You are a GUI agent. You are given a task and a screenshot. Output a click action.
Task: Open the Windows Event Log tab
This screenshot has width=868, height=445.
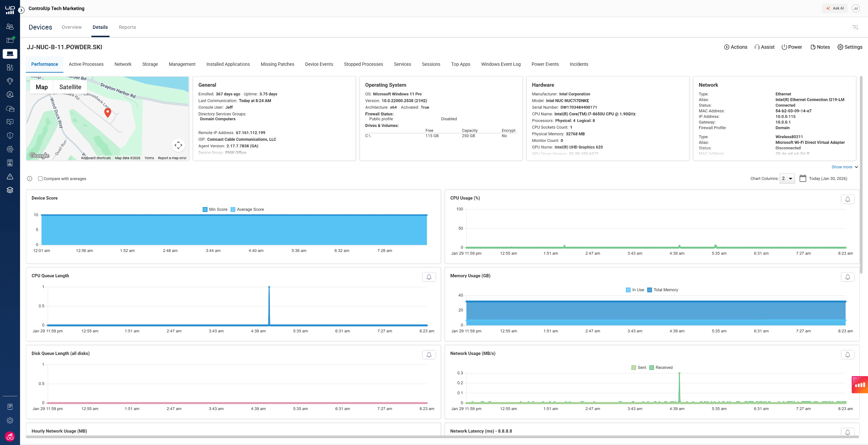click(x=500, y=64)
